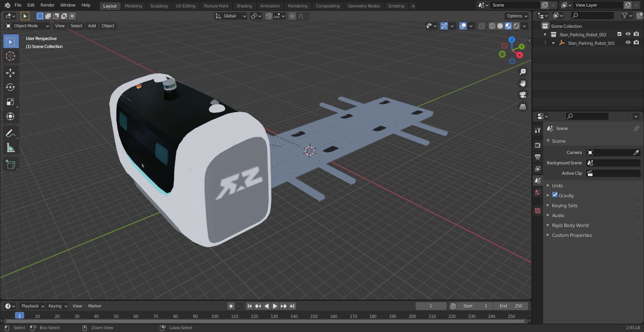This screenshot has width=644, height=332.
Task: Open the Tool properties tab
Action: point(537,130)
